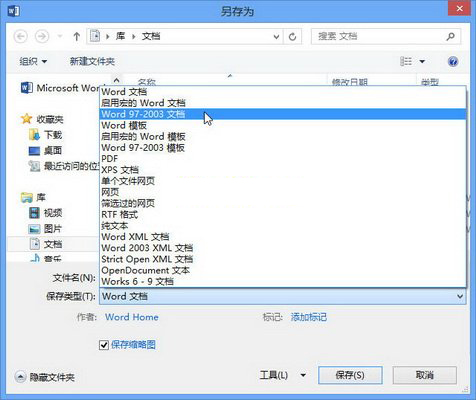The height and width of the screenshot is (400, 476).
Task: Click the 修改日期 column header
Action: (350, 82)
